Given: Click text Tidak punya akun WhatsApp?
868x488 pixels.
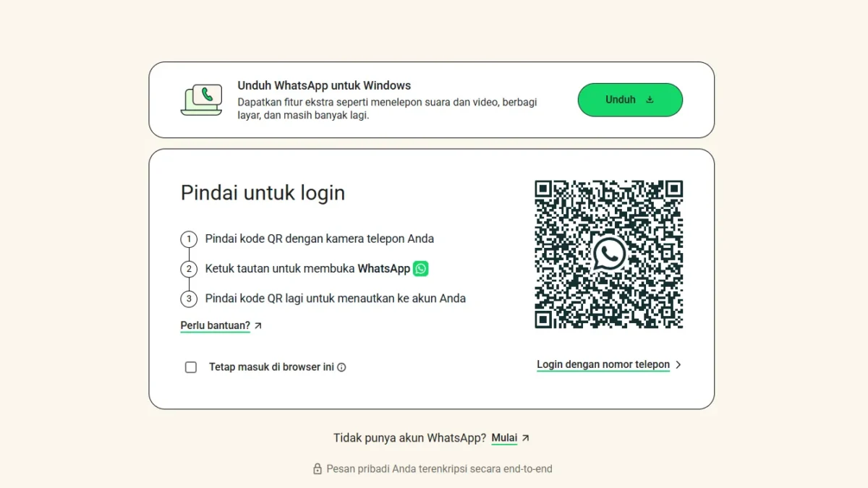Looking at the screenshot, I should tap(409, 438).
